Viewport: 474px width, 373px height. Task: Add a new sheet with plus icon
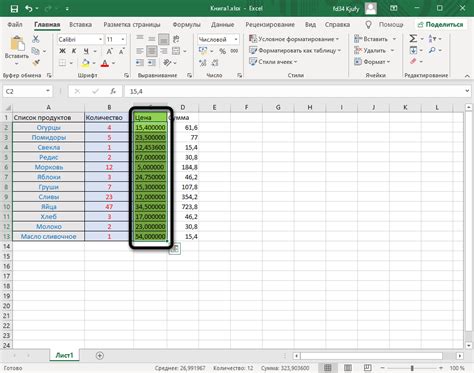click(x=99, y=356)
